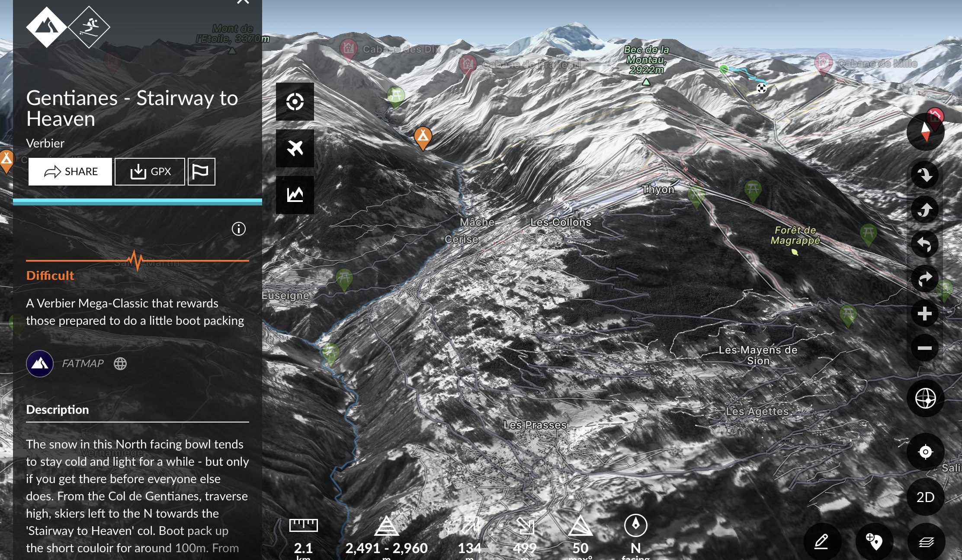Viewport: 962px width, 560px height.
Task: Open the info icon for difficulty
Action: click(239, 229)
